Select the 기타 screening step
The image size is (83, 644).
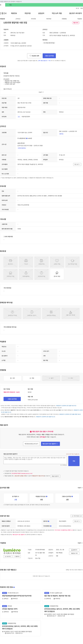click(x=70, y=378)
